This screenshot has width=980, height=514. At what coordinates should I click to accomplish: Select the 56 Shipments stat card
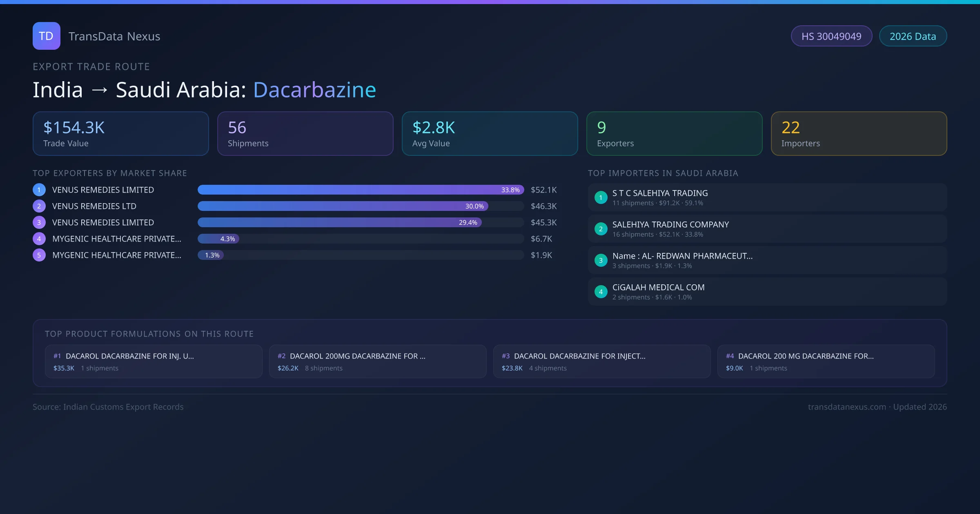[305, 134]
